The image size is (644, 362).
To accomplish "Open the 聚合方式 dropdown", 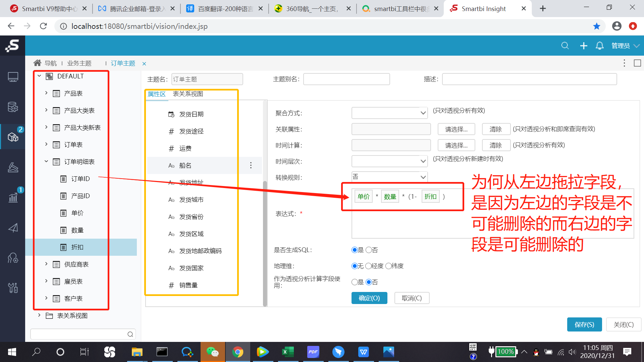I will [x=389, y=113].
